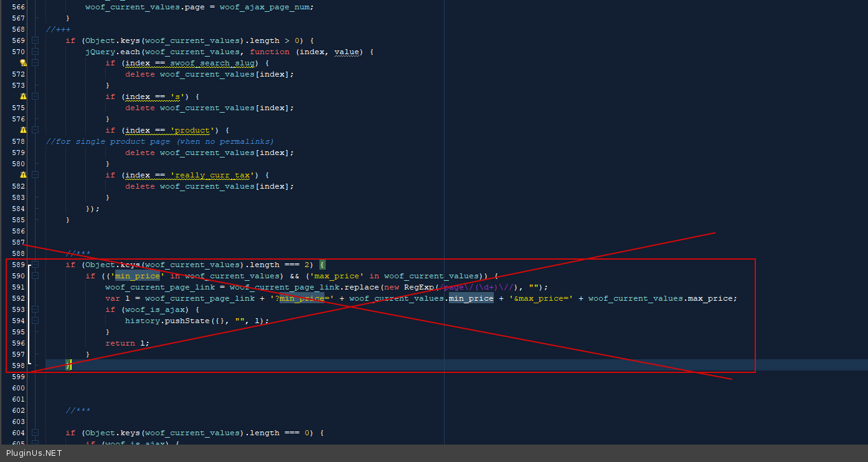The image size is (868, 462).
Task: Click line number 591 in the gutter
Action: point(18,287)
